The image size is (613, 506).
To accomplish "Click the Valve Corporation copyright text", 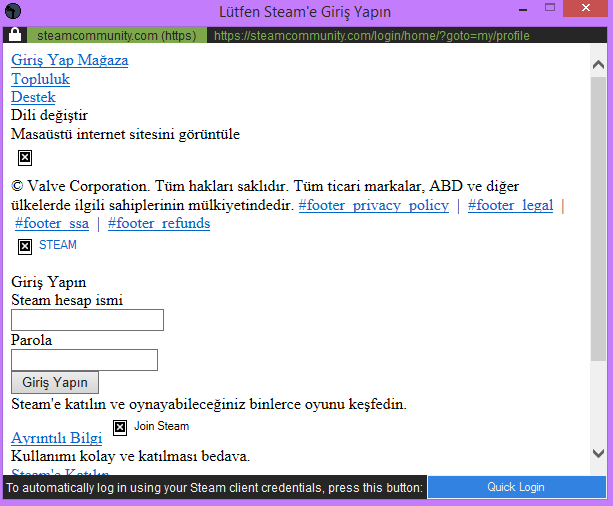I will pyautogui.click(x=265, y=196).
